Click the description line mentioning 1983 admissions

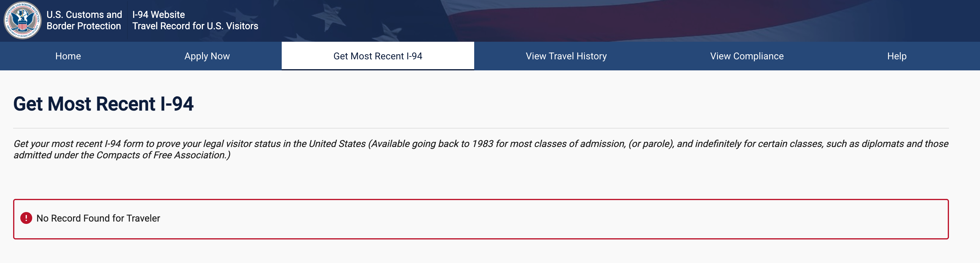(481, 144)
